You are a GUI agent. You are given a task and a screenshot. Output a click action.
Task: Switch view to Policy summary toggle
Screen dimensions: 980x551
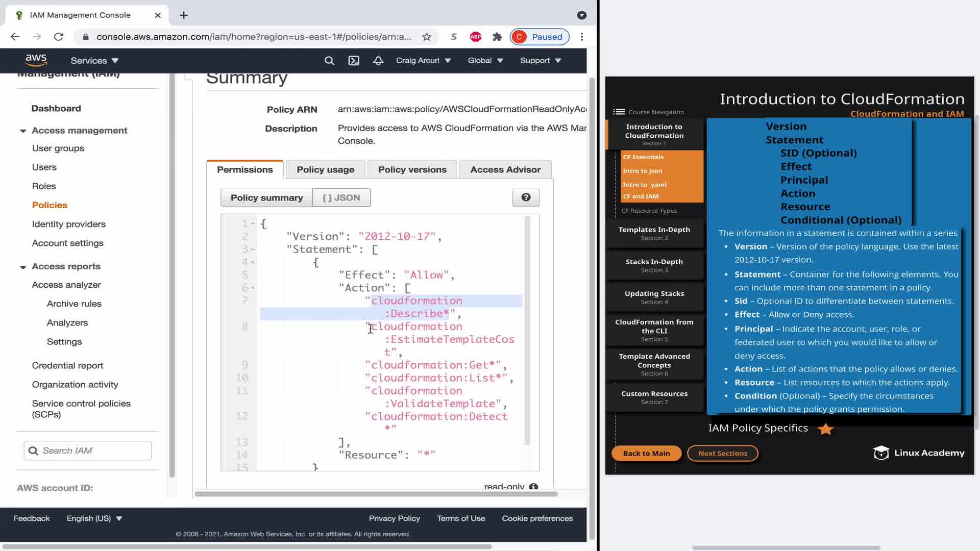(266, 197)
